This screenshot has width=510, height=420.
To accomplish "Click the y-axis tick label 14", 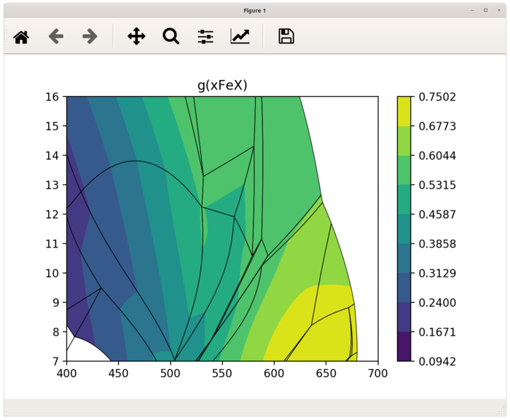I will click(52, 156).
